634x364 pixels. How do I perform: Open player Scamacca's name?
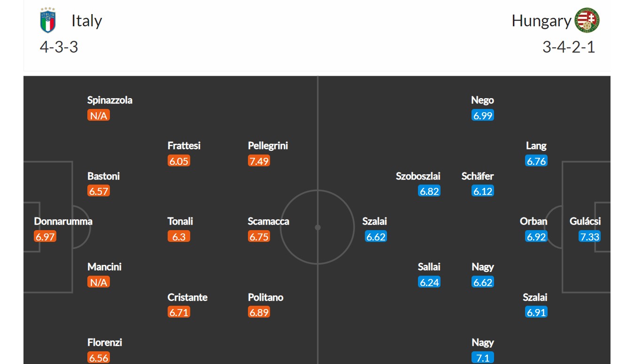click(269, 221)
